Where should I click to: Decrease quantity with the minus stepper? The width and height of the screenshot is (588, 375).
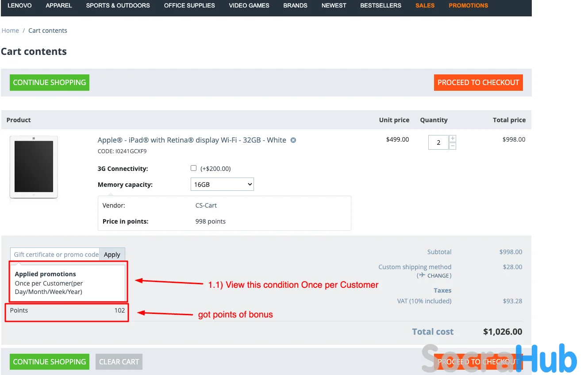tap(452, 146)
